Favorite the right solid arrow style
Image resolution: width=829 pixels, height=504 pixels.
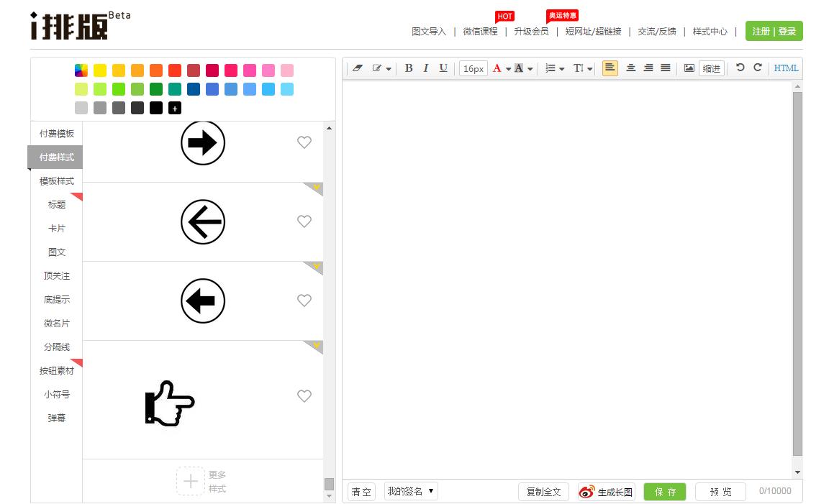coord(304,142)
